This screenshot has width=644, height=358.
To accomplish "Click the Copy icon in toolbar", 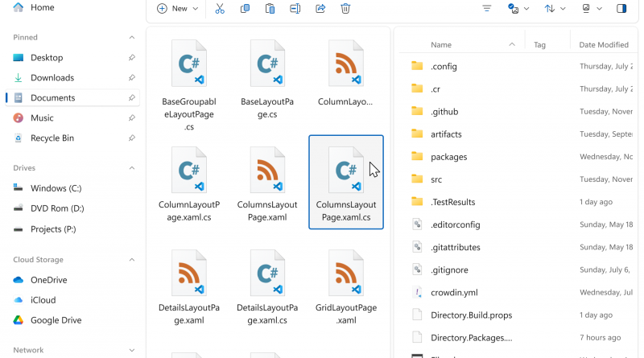I will [x=245, y=9].
